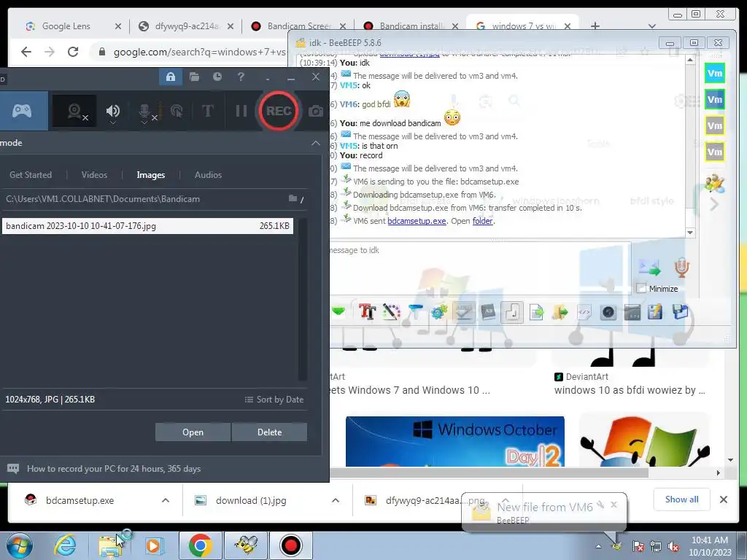The image size is (747, 560).
Task: Click the filter funnel icon in BeeBEEP toolbar
Action: tap(415, 312)
